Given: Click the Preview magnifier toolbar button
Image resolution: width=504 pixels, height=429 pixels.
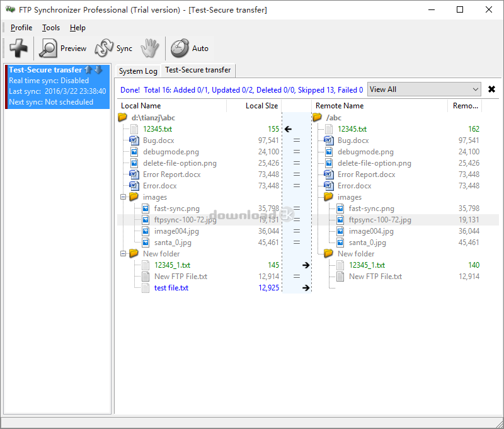Looking at the screenshot, I should click(62, 49).
